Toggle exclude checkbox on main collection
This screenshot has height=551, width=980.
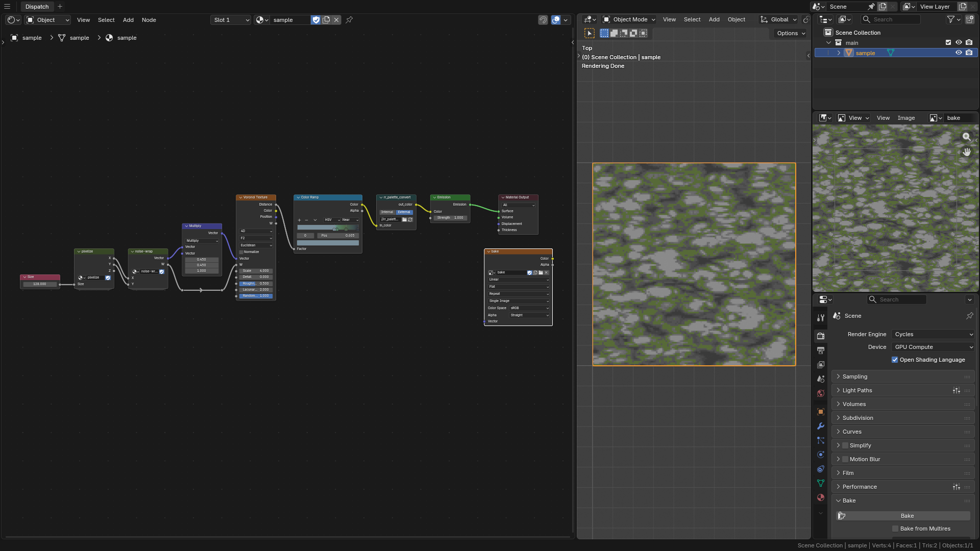[948, 43]
